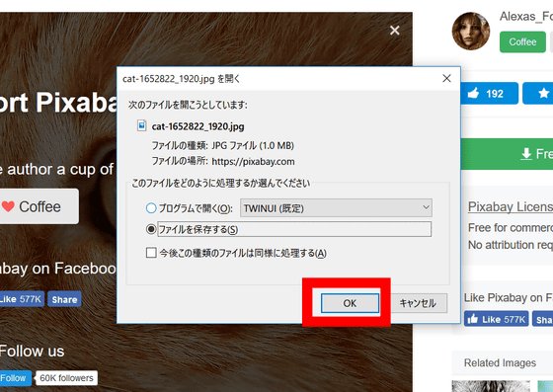This screenshot has width=553, height=392.
Task: Click the heart Coffee button on overlay
Action: [x=39, y=206]
